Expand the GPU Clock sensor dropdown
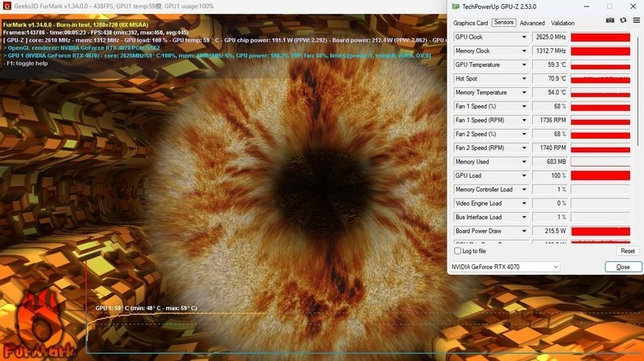 point(526,37)
